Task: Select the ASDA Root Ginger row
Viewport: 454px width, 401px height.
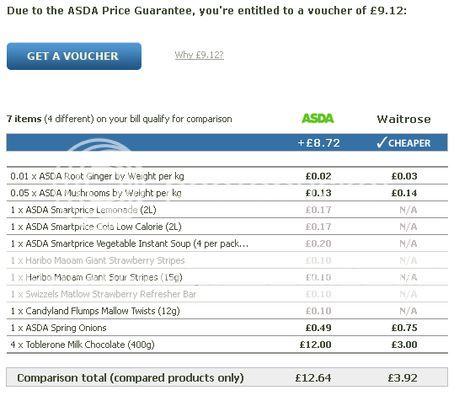Action: [x=227, y=176]
